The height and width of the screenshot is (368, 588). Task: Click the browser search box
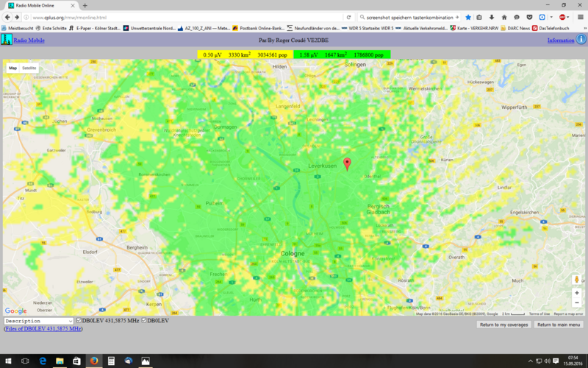tap(409, 17)
